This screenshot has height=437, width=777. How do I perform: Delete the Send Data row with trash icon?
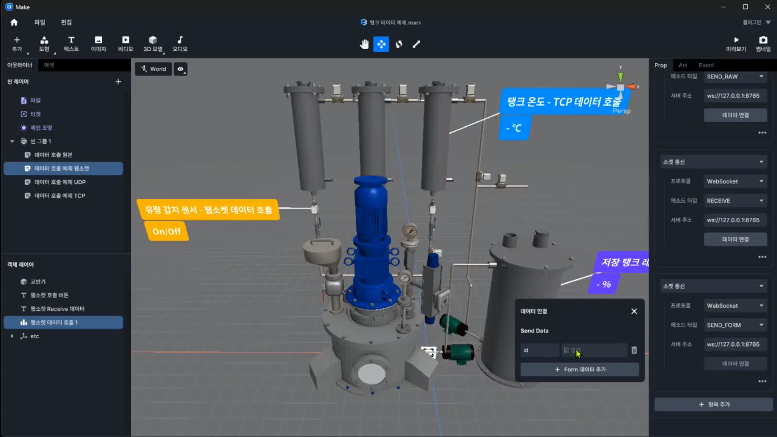point(633,350)
